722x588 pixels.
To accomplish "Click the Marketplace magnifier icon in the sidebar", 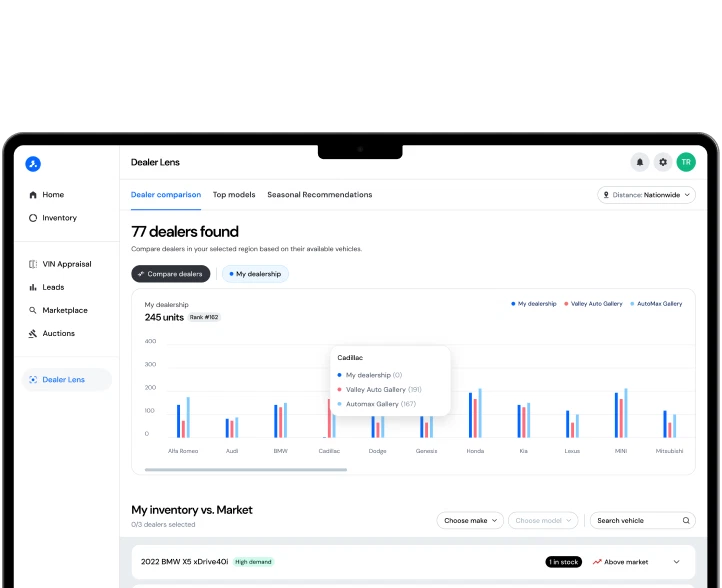I will coord(33,310).
